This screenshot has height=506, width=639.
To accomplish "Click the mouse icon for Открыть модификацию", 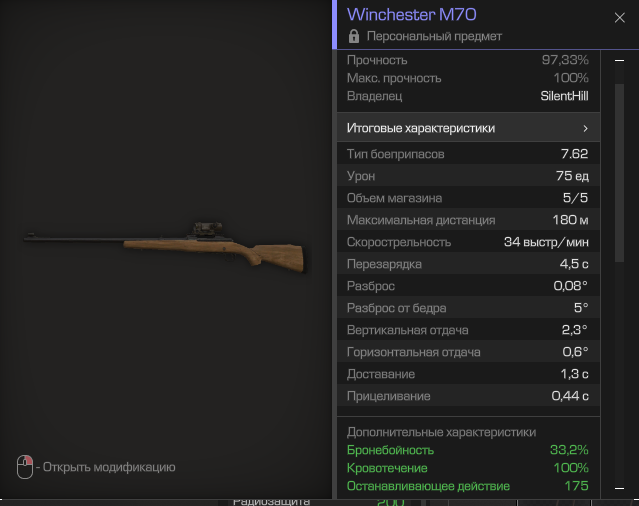I will click(x=25, y=467).
